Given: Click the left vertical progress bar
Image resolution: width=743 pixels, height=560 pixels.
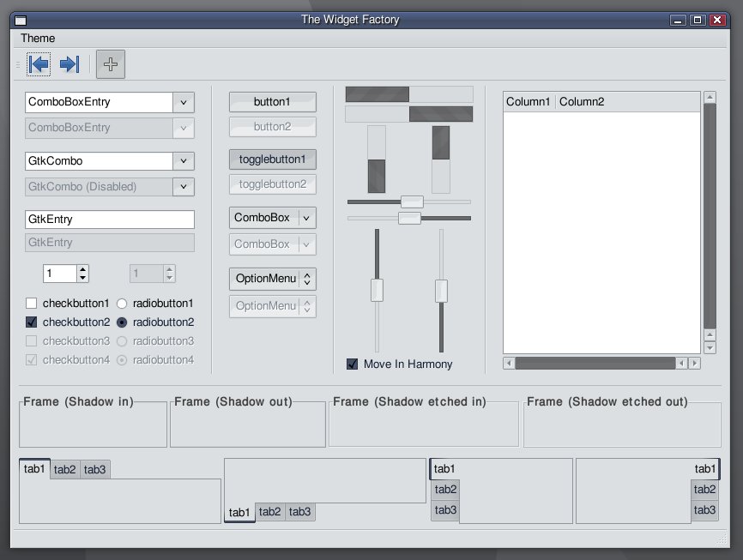Looking at the screenshot, I should pos(377,160).
